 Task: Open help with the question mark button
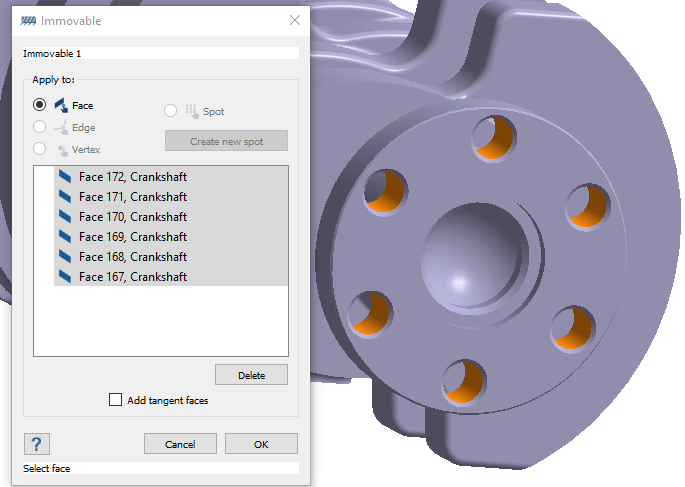pyautogui.click(x=37, y=444)
